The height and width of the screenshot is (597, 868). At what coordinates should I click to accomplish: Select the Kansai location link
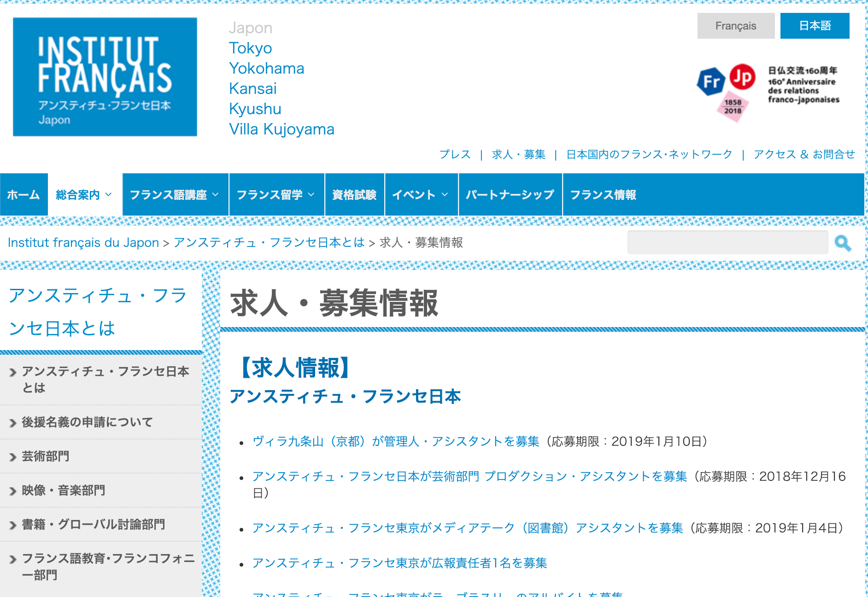(x=253, y=88)
